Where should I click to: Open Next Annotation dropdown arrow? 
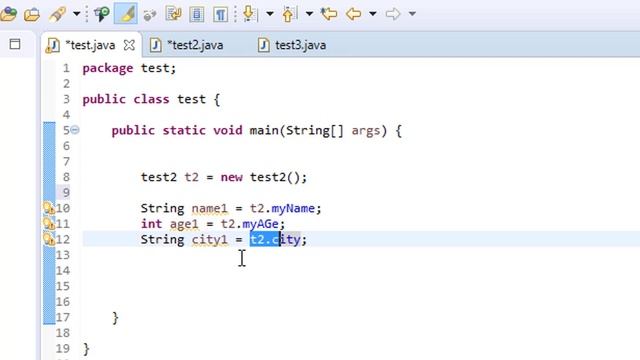pos(270,14)
